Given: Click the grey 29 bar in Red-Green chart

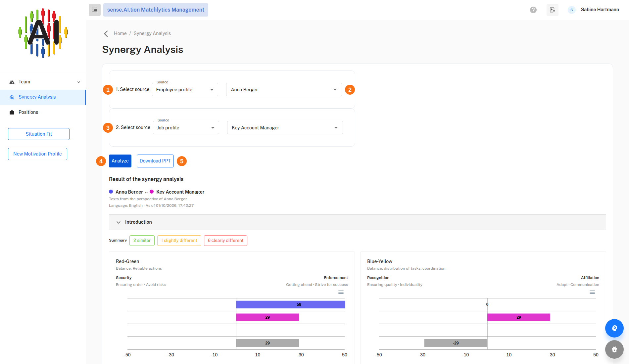Looking at the screenshot, I should pyautogui.click(x=267, y=343).
